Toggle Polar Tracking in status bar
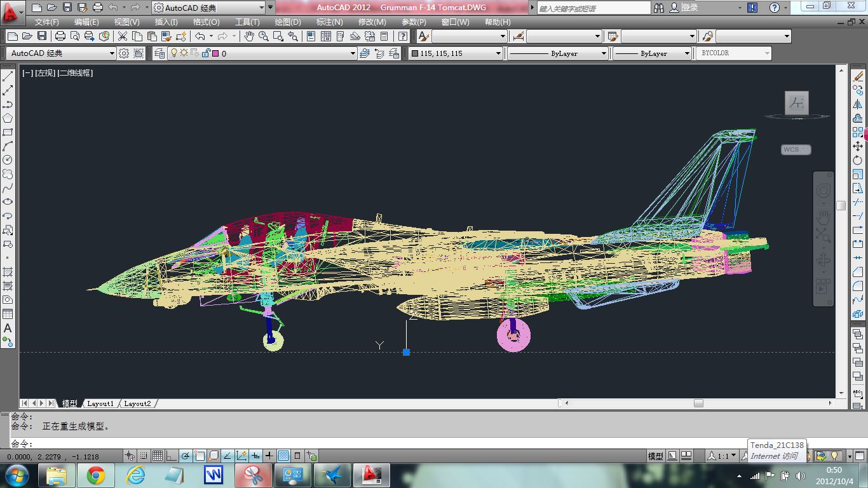This screenshot has width=868, height=488. pyautogui.click(x=186, y=456)
